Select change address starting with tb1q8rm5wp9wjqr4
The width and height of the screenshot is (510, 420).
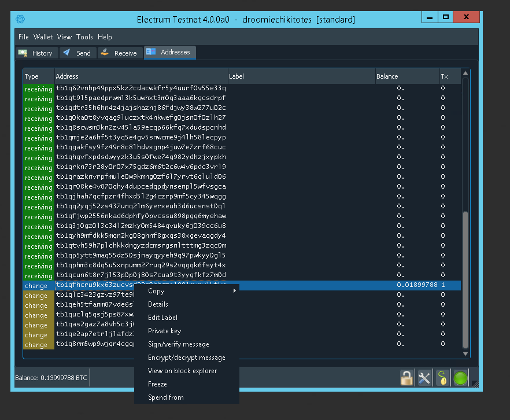tap(95, 344)
